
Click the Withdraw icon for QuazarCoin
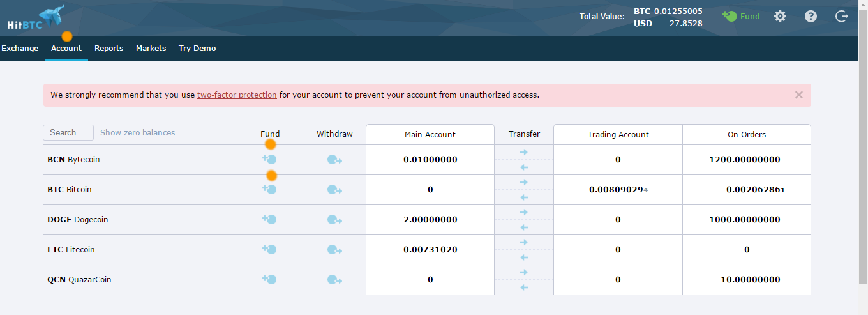[x=334, y=279]
